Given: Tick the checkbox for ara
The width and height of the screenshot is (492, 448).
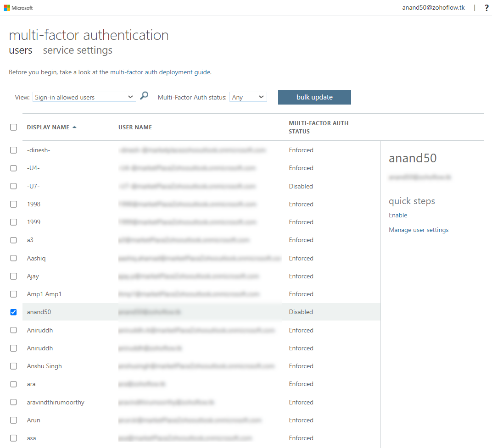Looking at the screenshot, I should coord(13,384).
